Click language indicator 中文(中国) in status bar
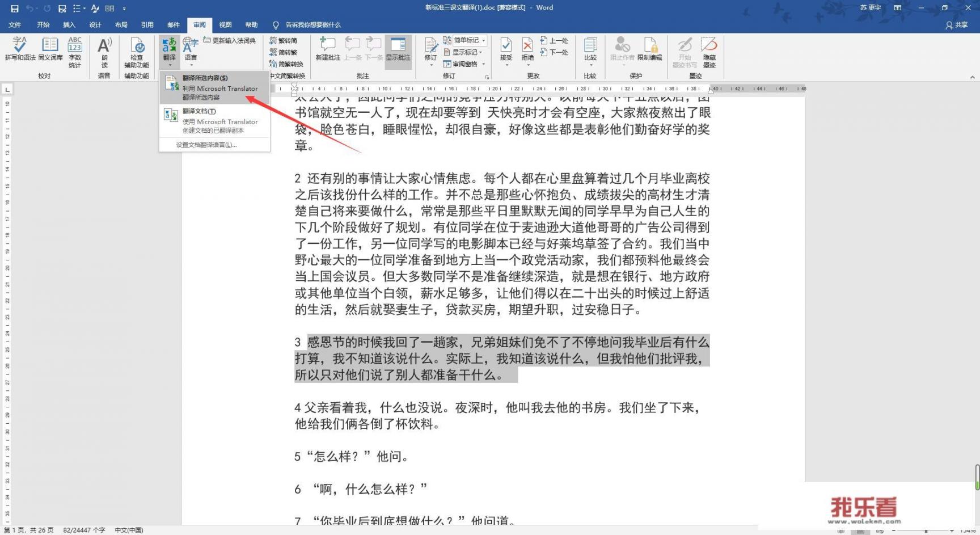The height and width of the screenshot is (535, 980). [129, 530]
